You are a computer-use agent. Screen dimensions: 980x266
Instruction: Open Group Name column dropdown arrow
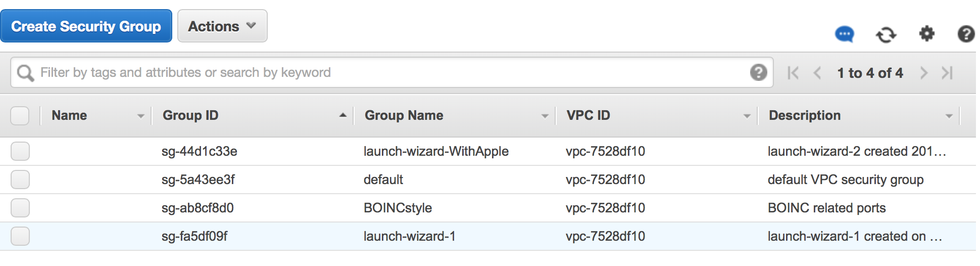545,116
